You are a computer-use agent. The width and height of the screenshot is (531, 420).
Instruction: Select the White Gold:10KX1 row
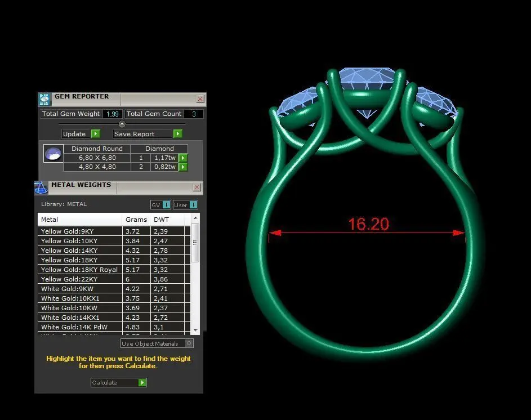coord(114,298)
